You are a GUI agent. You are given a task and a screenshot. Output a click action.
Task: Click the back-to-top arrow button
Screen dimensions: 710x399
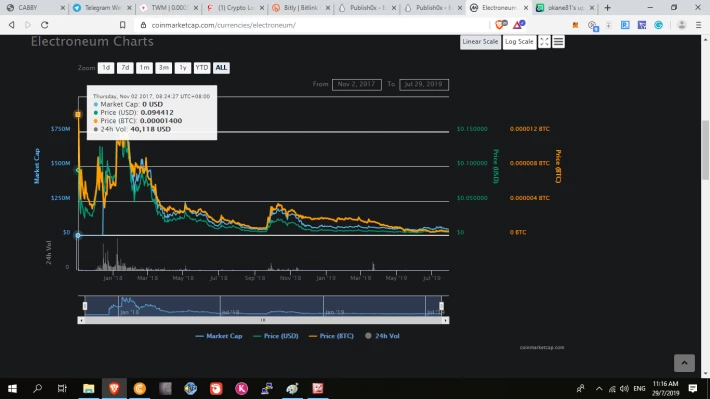684,363
